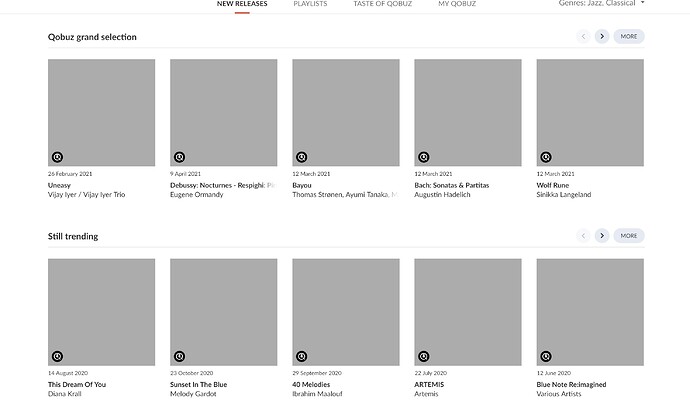Click the date 12 June 2020
The image size is (690, 407).
(x=554, y=373)
